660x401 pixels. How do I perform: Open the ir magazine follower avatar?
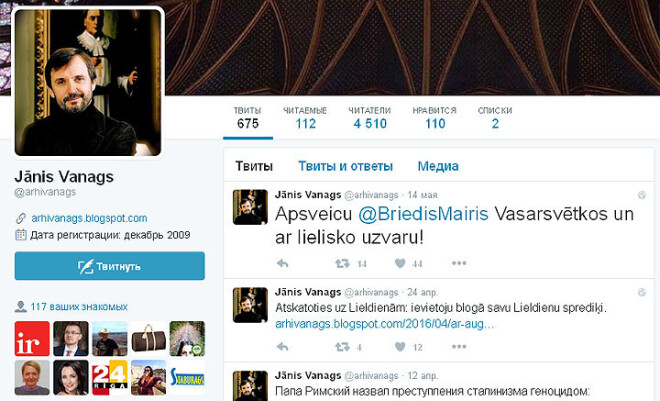[x=32, y=339]
